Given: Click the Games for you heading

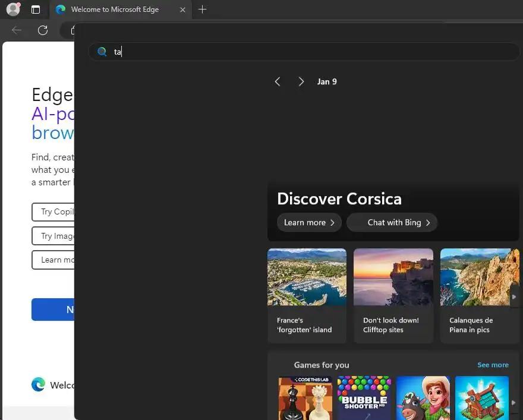Looking at the screenshot, I should click(x=322, y=365).
